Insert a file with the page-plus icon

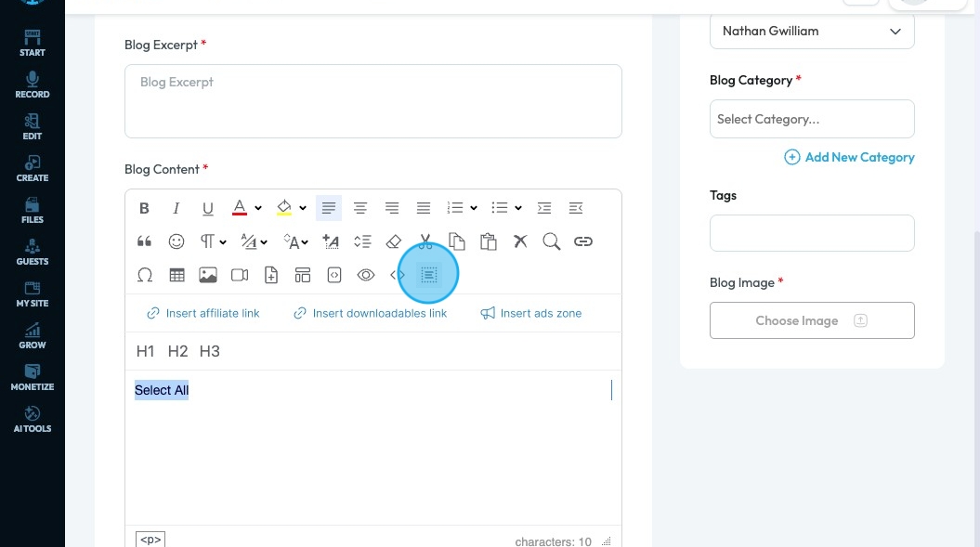tap(271, 275)
